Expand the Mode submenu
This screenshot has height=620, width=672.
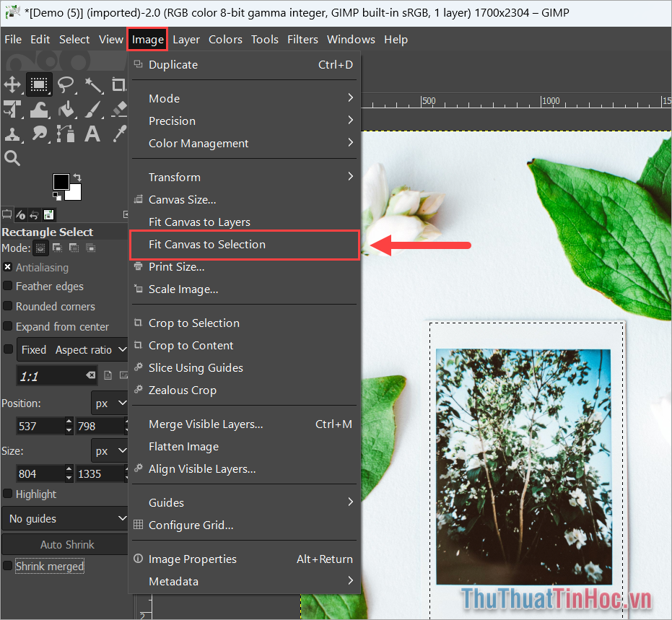pos(244,99)
